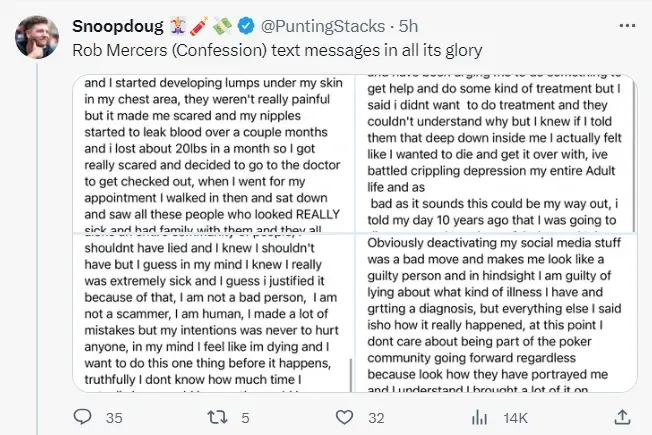652x435 pixels.
Task: Like the tweet with the heart icon
Action: click(x=348, y=416)
